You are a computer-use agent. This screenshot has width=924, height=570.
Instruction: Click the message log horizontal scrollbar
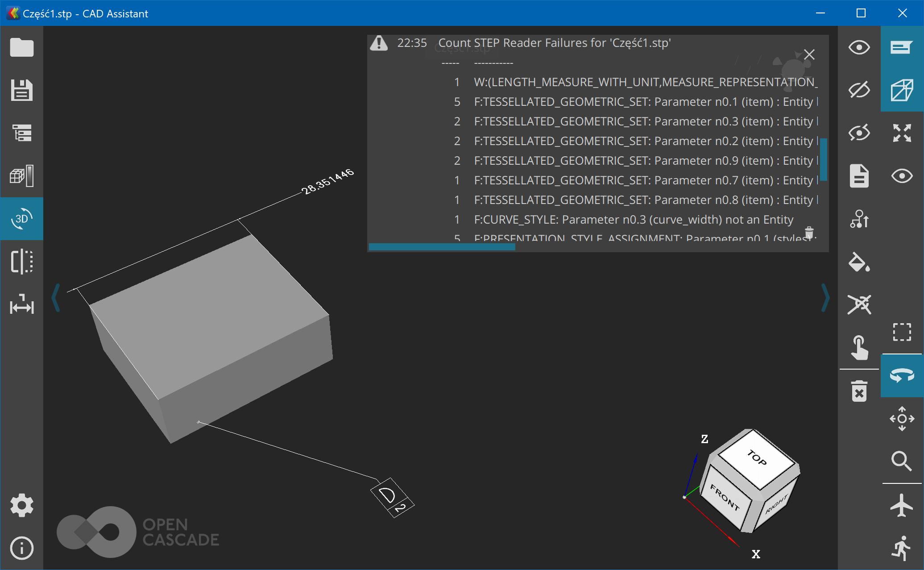[x=442, y=247]
